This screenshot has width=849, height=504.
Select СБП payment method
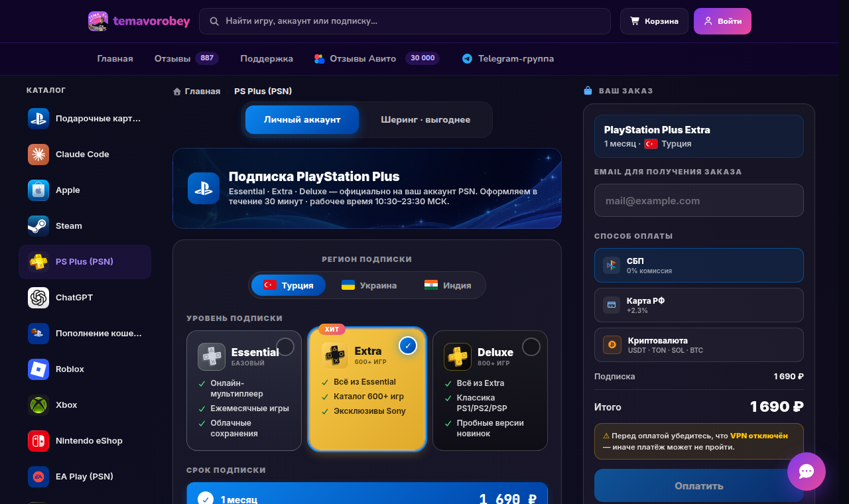click(699, 265)
